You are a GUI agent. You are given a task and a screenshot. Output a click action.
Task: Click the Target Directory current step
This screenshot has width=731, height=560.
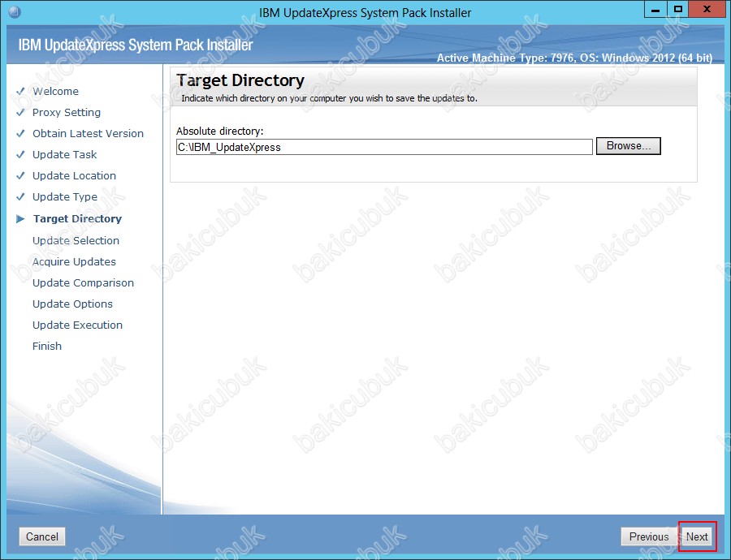[77, 219]
